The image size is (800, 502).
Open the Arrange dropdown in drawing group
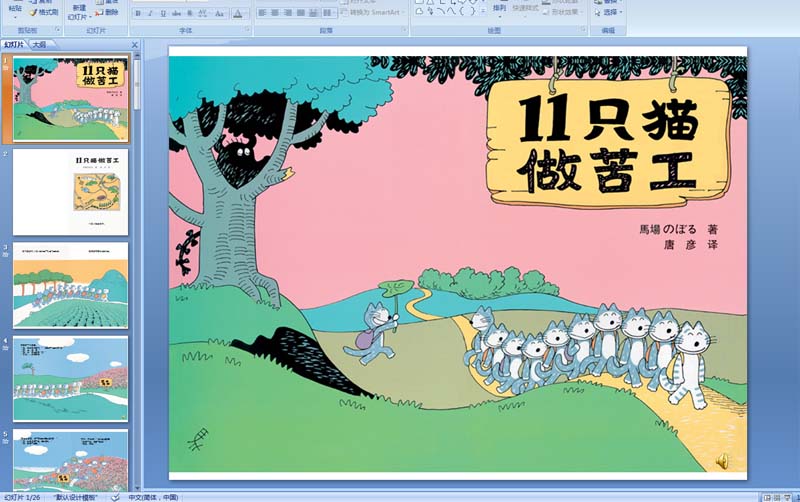[499, 11]
